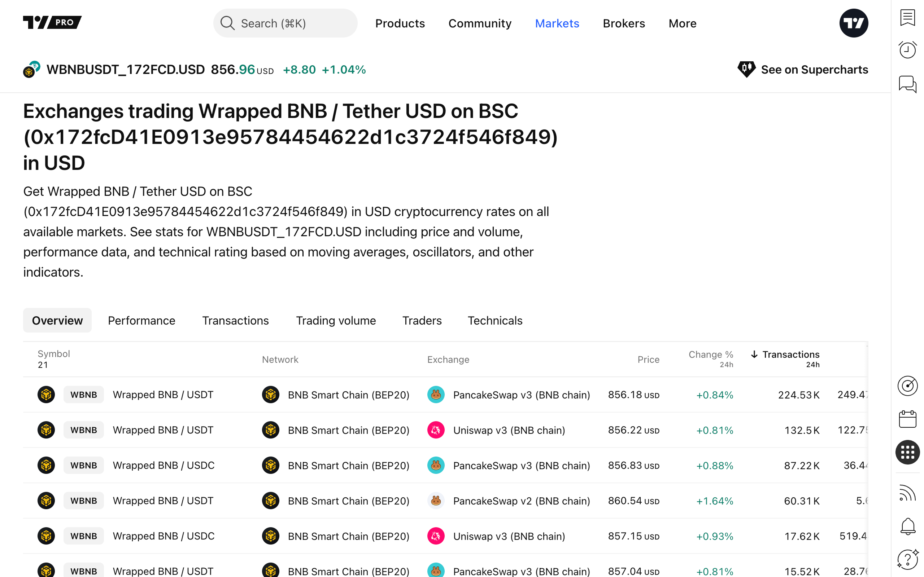
Task: Click the TradingView profile avatar
Action: click(x=853, y=23)
